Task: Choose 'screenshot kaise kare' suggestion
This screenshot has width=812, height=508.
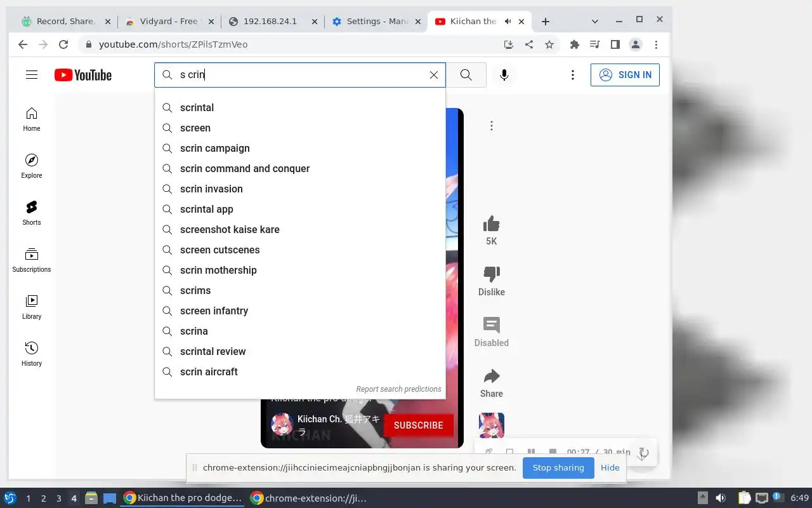Action: point(300,230)
